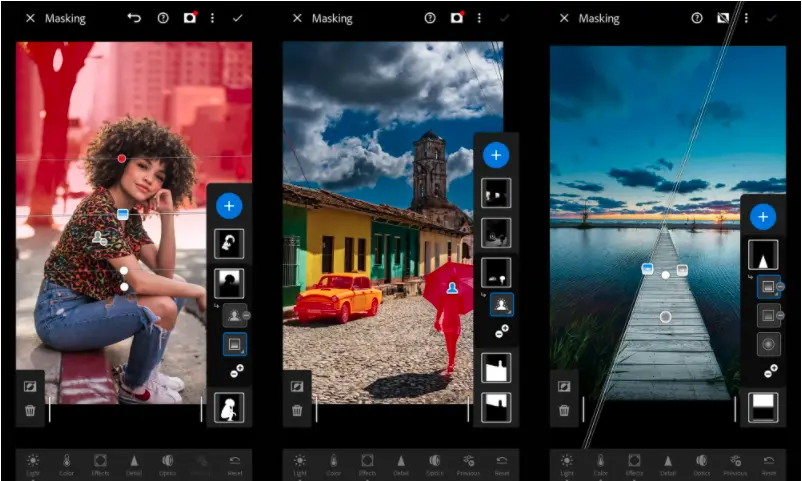Click the red gradient pin on the woman's hair

click(122, 159)
